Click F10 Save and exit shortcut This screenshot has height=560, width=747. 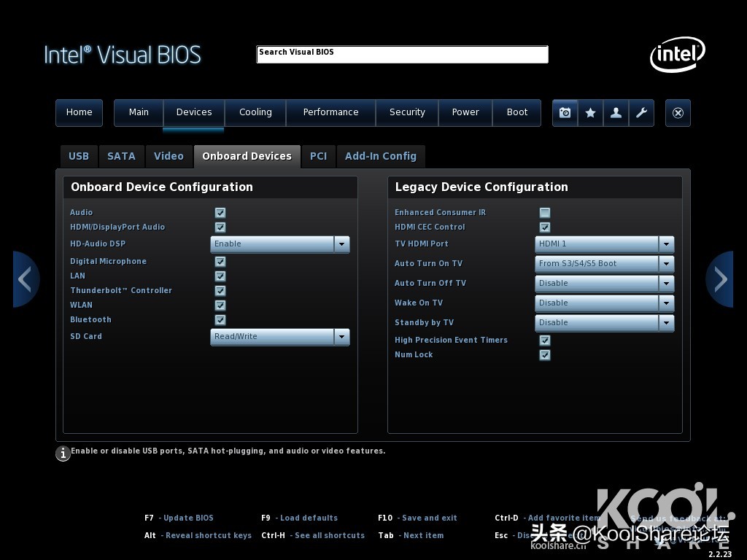pos(417,518)
